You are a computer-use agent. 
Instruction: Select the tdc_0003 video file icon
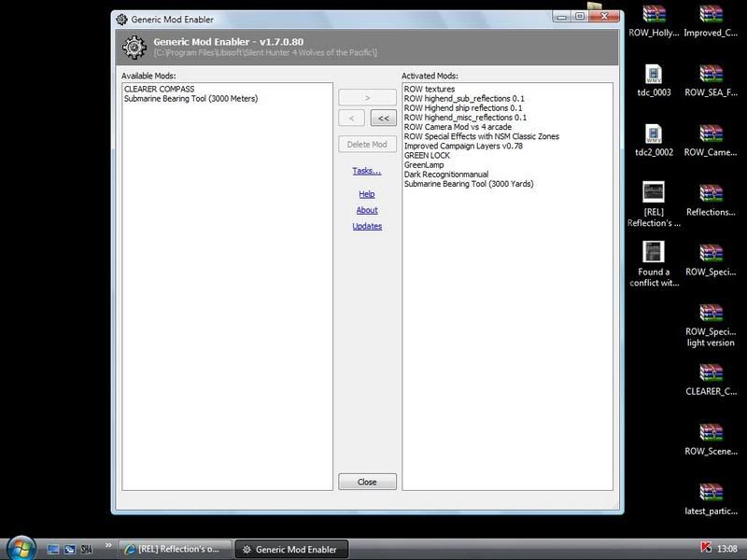[654, 80]
